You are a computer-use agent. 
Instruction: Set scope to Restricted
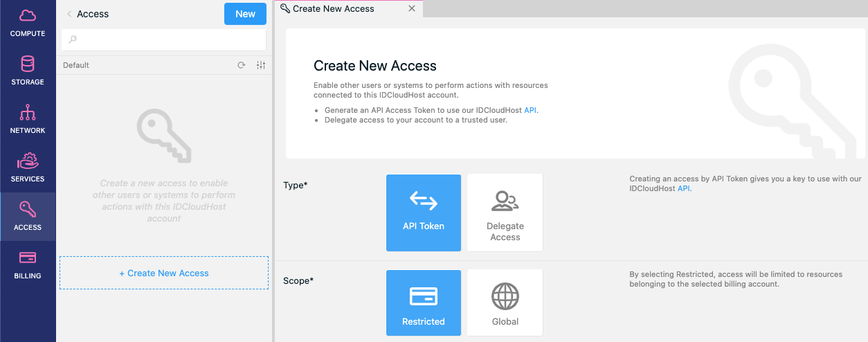point(424,303)
